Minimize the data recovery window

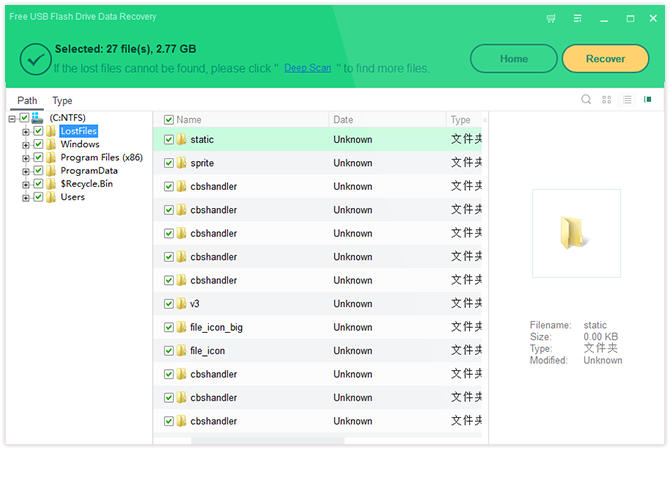pos(604,19)
